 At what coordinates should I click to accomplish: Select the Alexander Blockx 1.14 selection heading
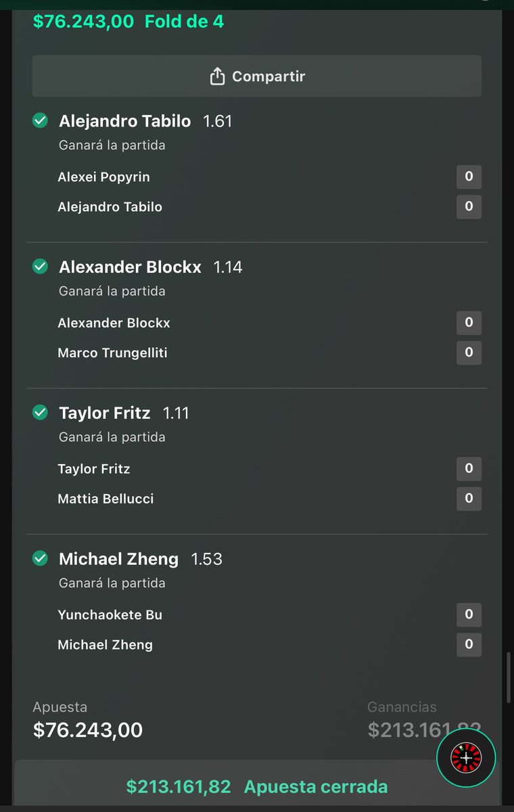tap(151, 267)
